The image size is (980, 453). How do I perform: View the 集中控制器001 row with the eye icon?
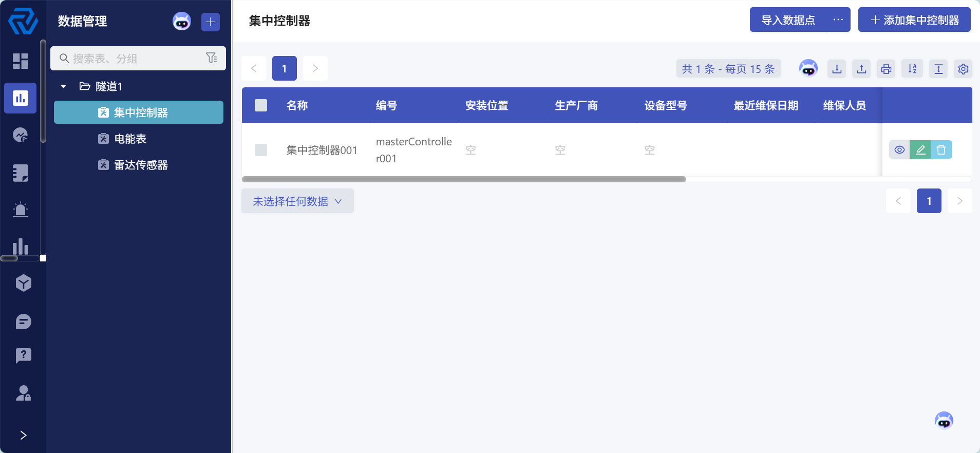(x=899, y=149)
